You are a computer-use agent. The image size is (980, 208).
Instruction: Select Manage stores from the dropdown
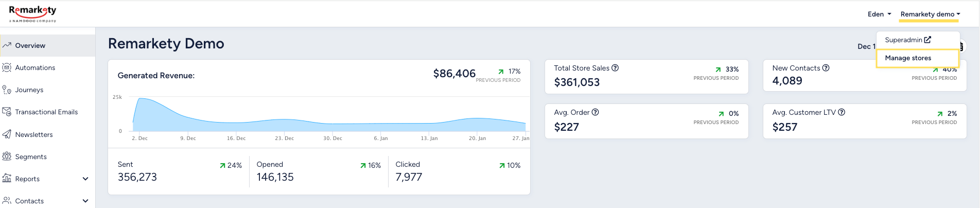pyautogui.click(x=918, y=58)
